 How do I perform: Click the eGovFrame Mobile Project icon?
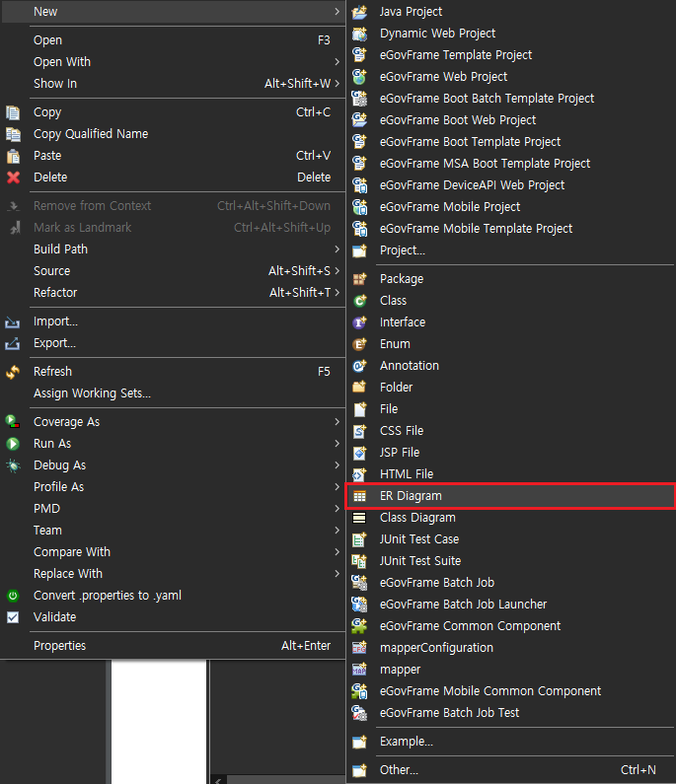coord(359,207)
